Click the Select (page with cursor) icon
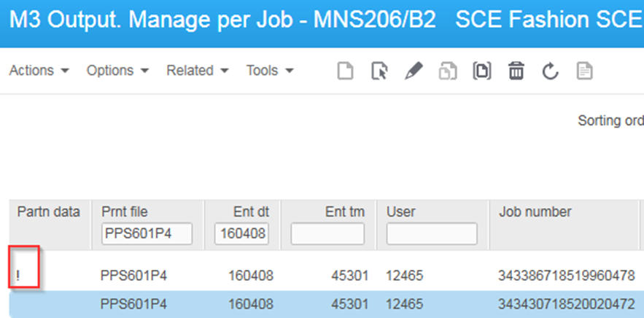 pos(379,71)
